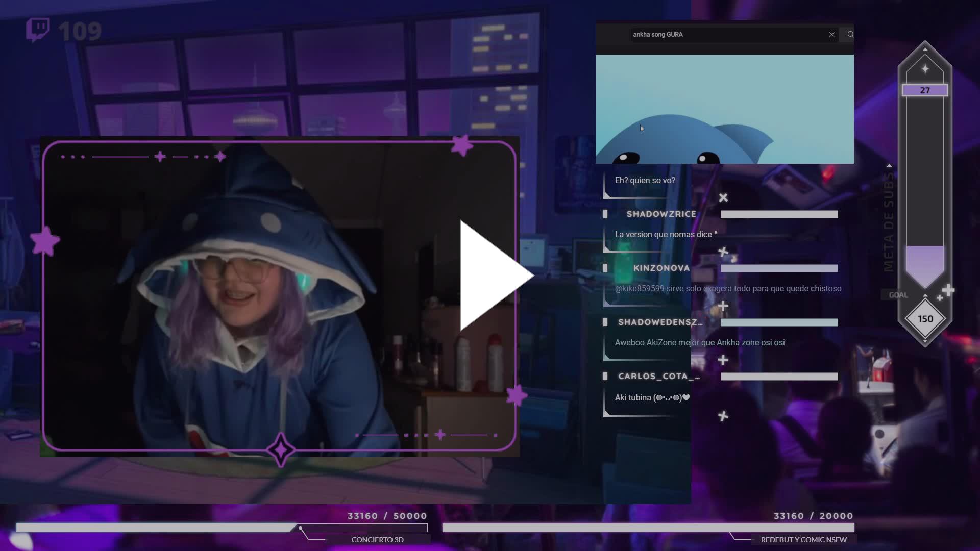Select the REDEBUT Y COMIC NSFW goal label
980x551 pixels.
(x=803, y=539)
